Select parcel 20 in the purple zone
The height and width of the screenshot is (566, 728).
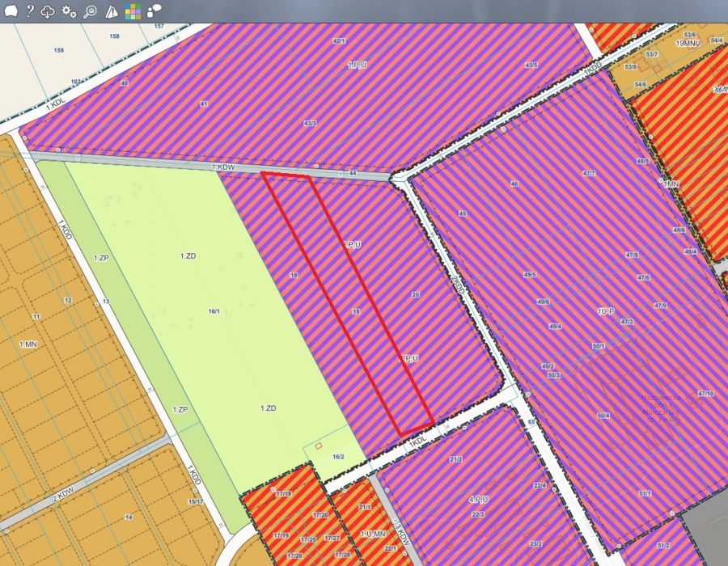415,294
